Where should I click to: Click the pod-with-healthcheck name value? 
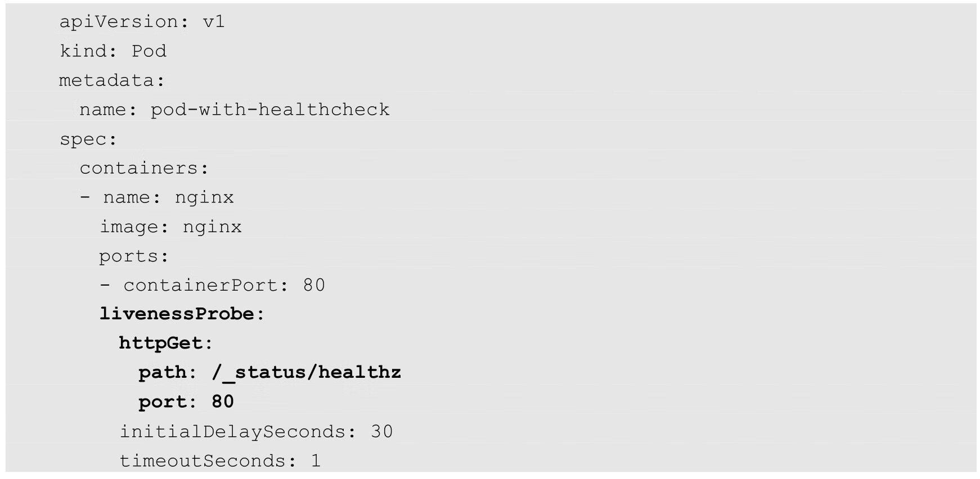point(269,109)
